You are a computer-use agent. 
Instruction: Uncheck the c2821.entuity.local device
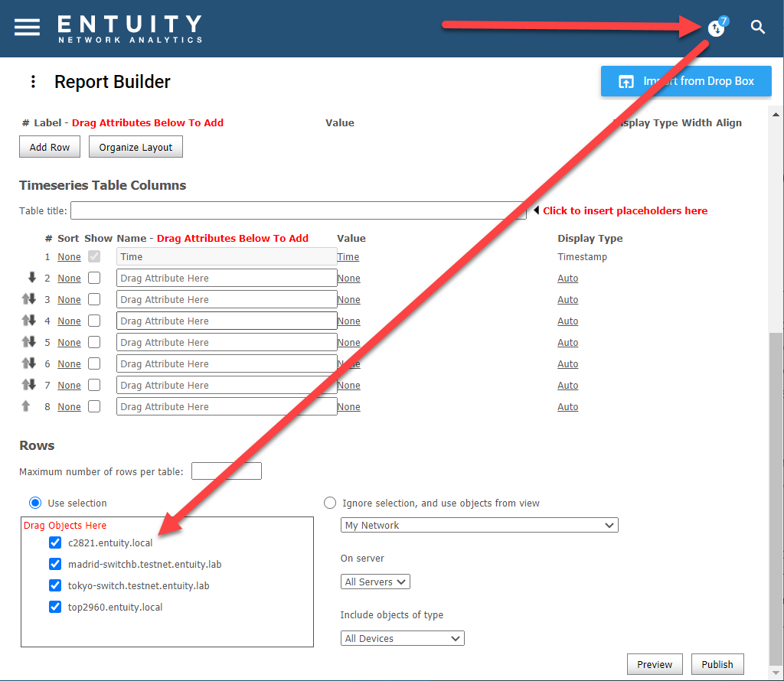55,543
